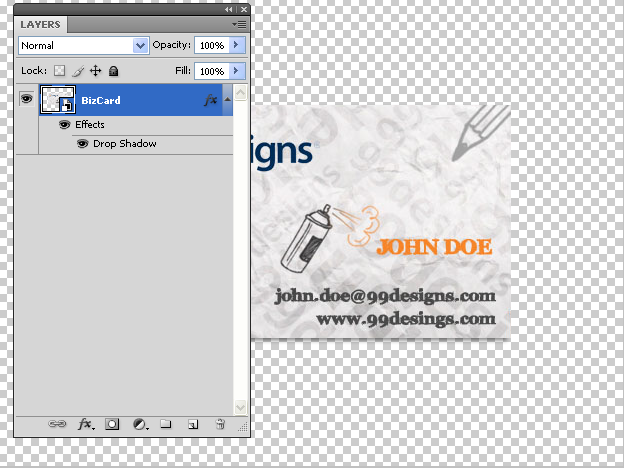Click the fx badge on BizCard layer
Screen dimensions: 624x468
click(x=211, y=99)
